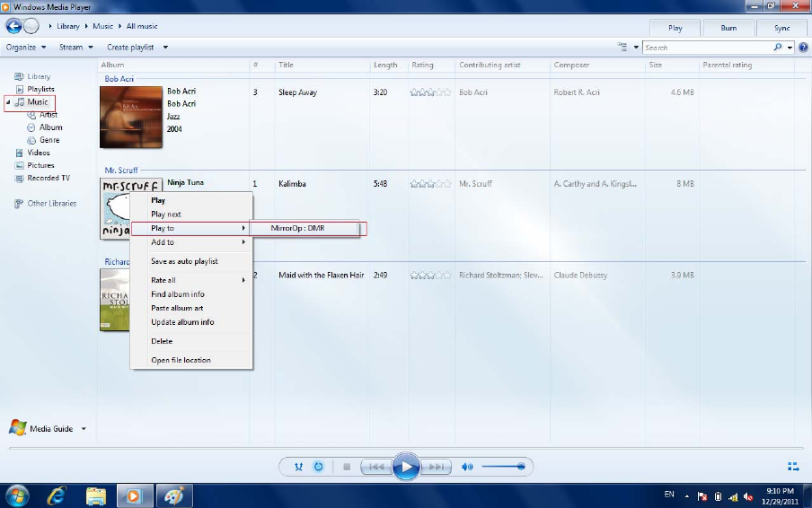Viewport: 812px width, 508px height.
Task: Click Richard Stoltzman album cover thumbnail
Action: [115, 300]
